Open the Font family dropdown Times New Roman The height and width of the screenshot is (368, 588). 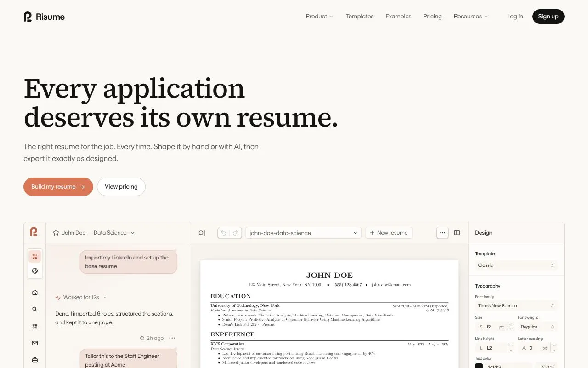(516, 306)
